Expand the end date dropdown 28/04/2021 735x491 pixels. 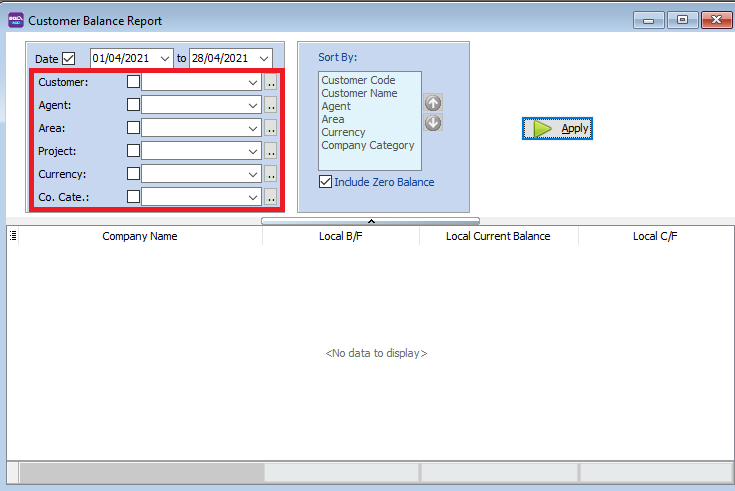tap(263, 59)
